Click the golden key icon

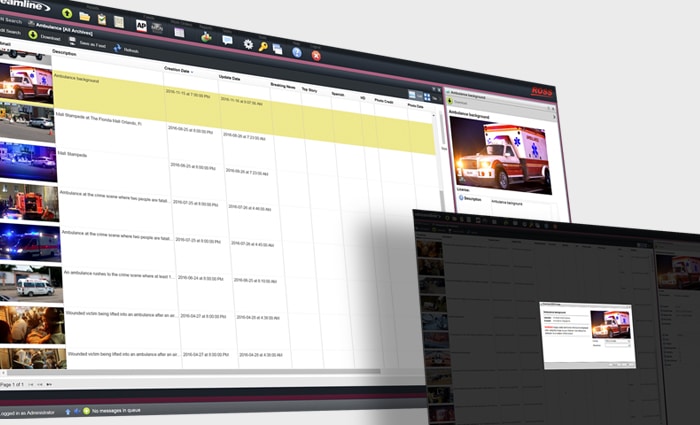point(263,46)
